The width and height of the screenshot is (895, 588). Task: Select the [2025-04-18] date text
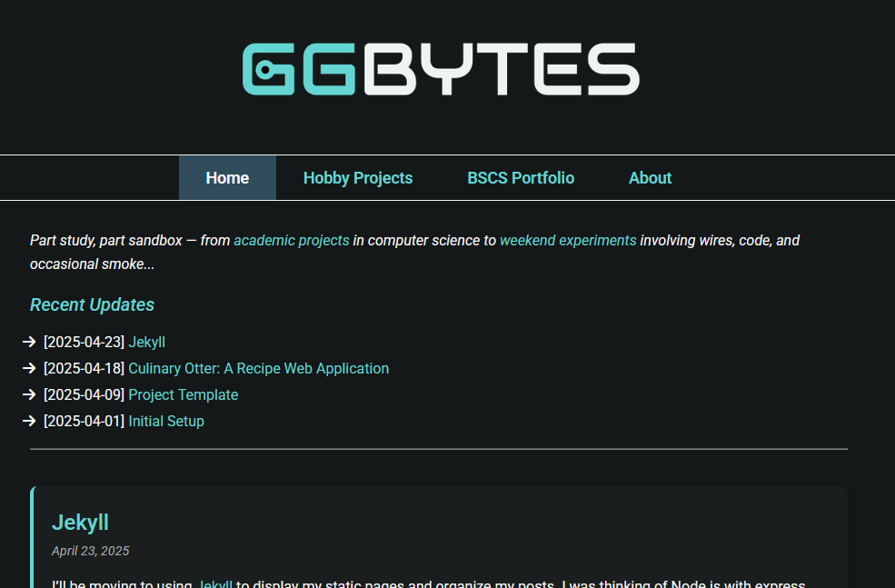tap(84, 368)
